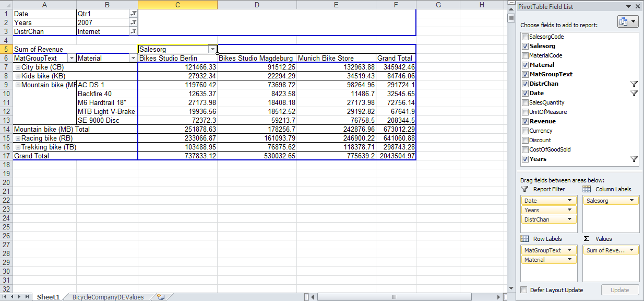Check the CostOfGoodSold field checkbox
This screenshot has height=301, width=644.
coord(525,149)
